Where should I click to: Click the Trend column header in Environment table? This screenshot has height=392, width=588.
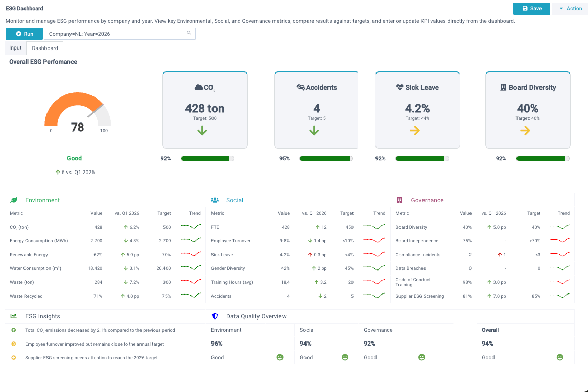(195, 213)
